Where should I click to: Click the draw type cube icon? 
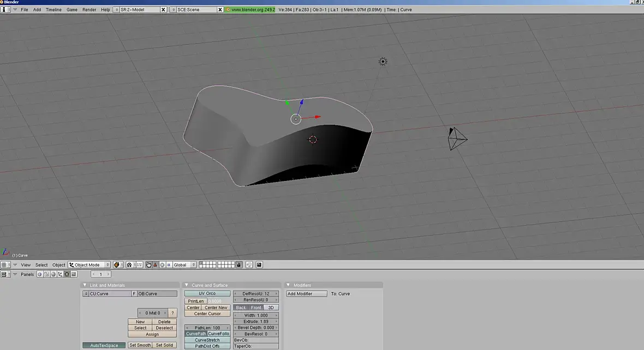[x=117, y=265]
